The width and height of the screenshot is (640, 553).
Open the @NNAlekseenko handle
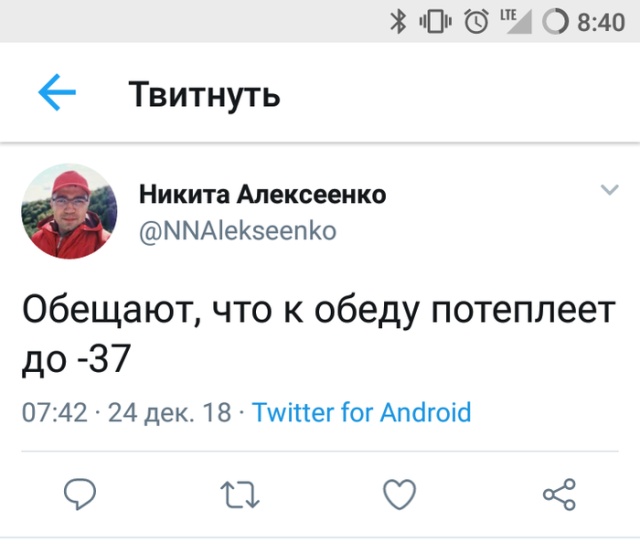pos(237,231)
